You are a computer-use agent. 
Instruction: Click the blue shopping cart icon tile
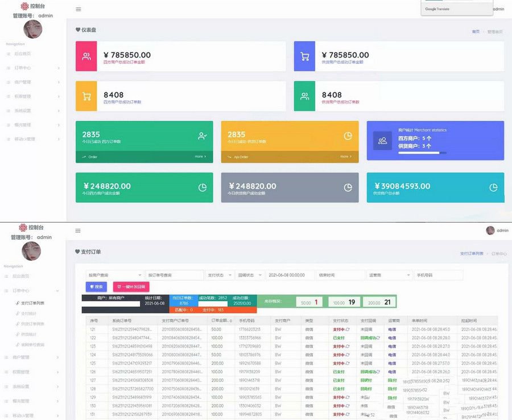pyautogui.click(x=305, y=56)
